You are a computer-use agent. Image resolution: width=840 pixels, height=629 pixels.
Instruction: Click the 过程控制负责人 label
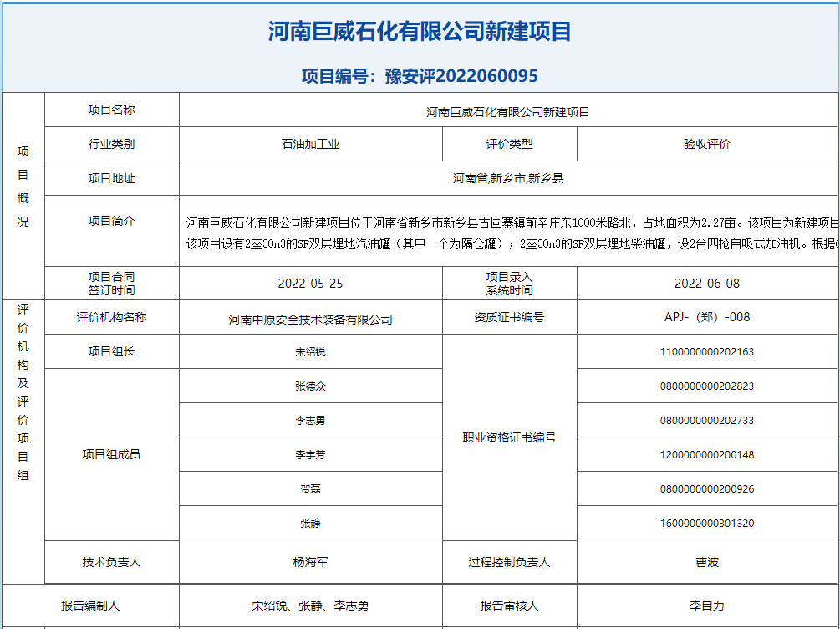coord(510,562)
